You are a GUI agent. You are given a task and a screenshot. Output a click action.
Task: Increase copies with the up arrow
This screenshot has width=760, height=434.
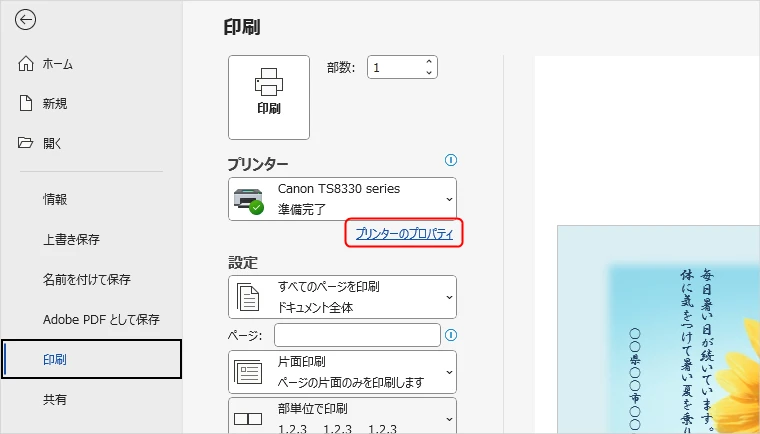429,62
